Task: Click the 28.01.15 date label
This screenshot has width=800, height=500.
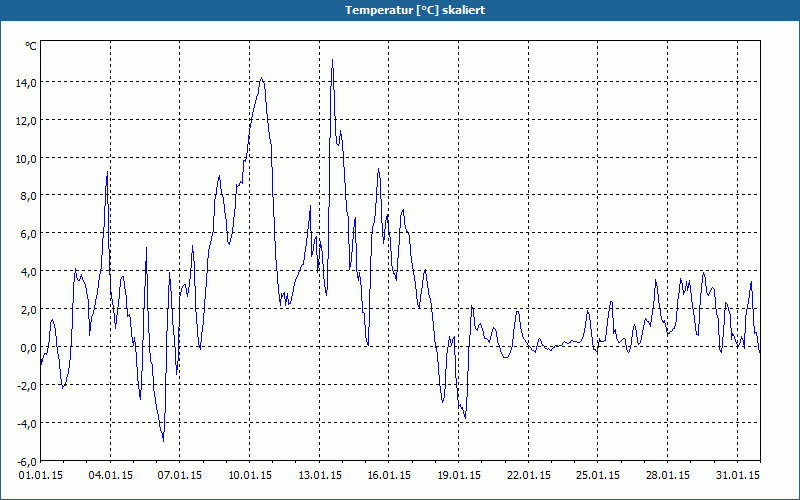Action: pyautogui.click(x=667, y=475)
